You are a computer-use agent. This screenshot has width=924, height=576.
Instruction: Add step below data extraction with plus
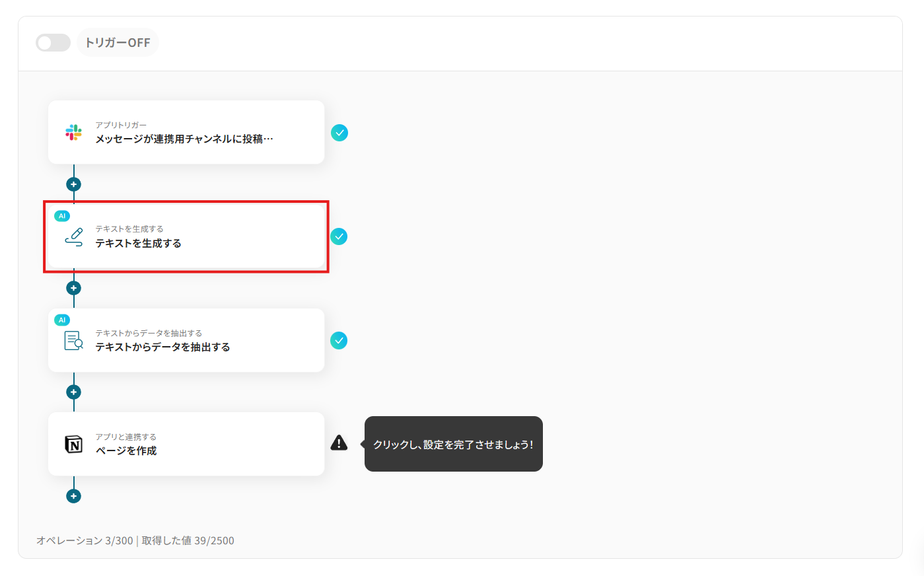(x=74, y=392)
